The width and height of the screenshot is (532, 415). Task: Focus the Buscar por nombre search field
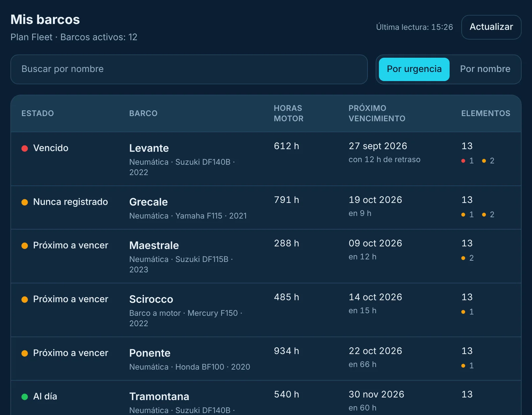tap(189, 69)
